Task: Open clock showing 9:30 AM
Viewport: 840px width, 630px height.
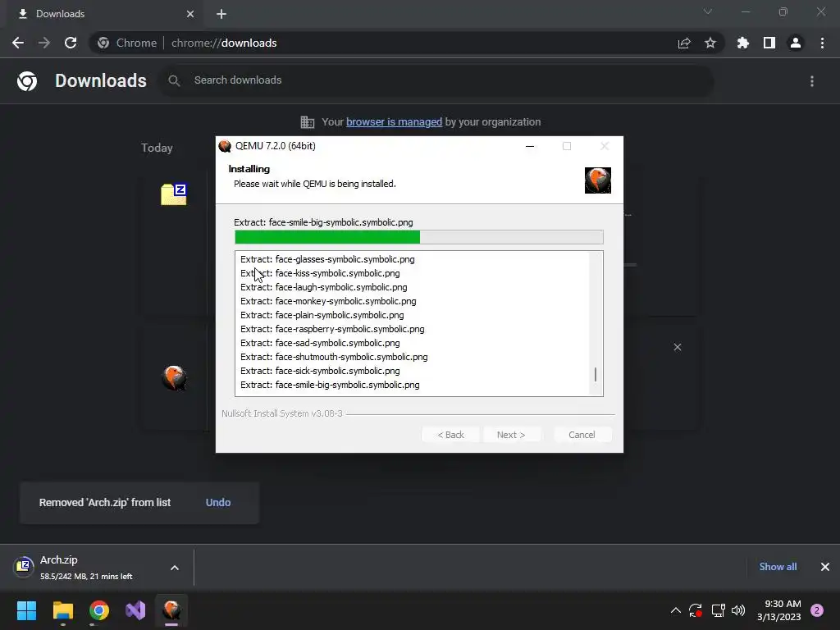Action: point(779,610)
